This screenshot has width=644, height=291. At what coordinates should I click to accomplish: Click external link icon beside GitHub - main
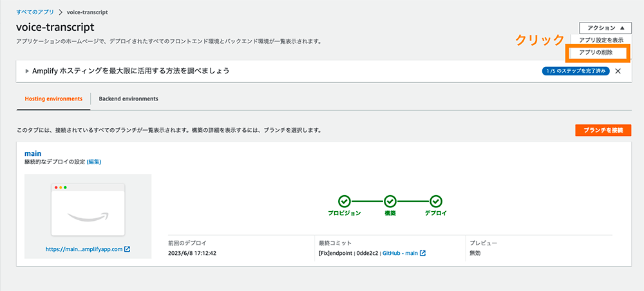[x=422, y=253]
